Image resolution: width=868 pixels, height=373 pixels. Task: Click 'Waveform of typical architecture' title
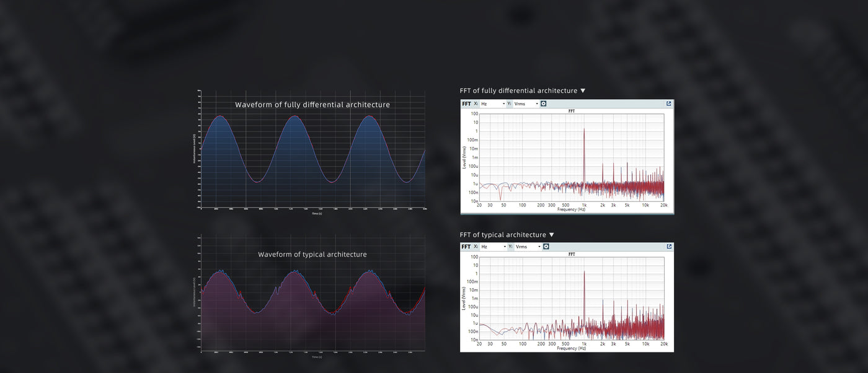click(x=312, y=255)
